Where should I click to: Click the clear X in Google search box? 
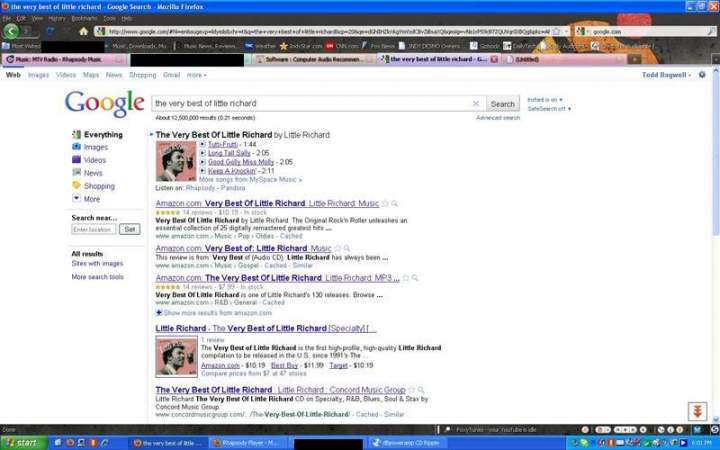tap(476, 103)
